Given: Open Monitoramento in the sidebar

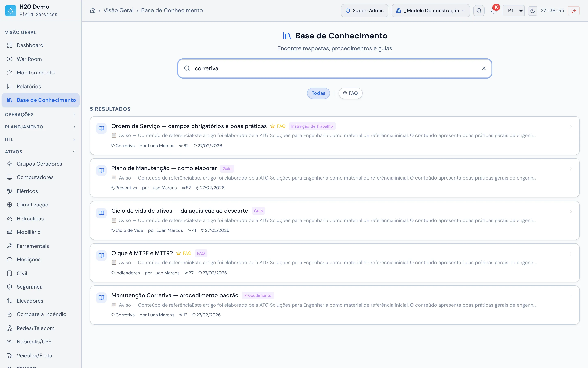Looking at the screenshot, I should point(41,73).
